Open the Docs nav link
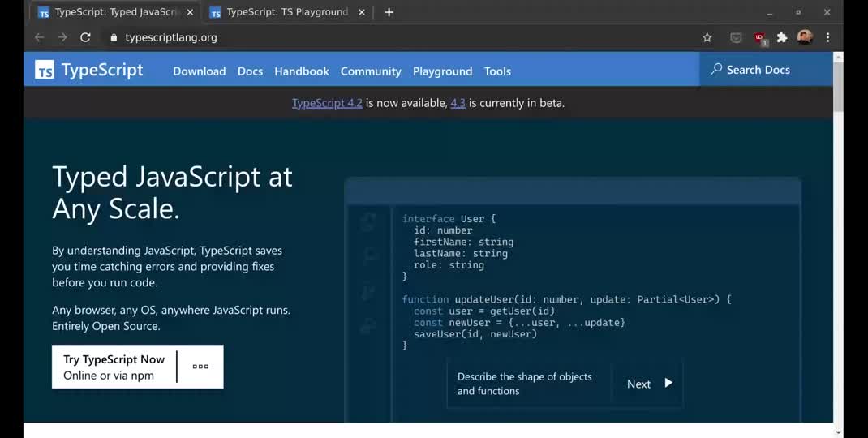This screenshot has width=868, height=438. tap(250, 71)
